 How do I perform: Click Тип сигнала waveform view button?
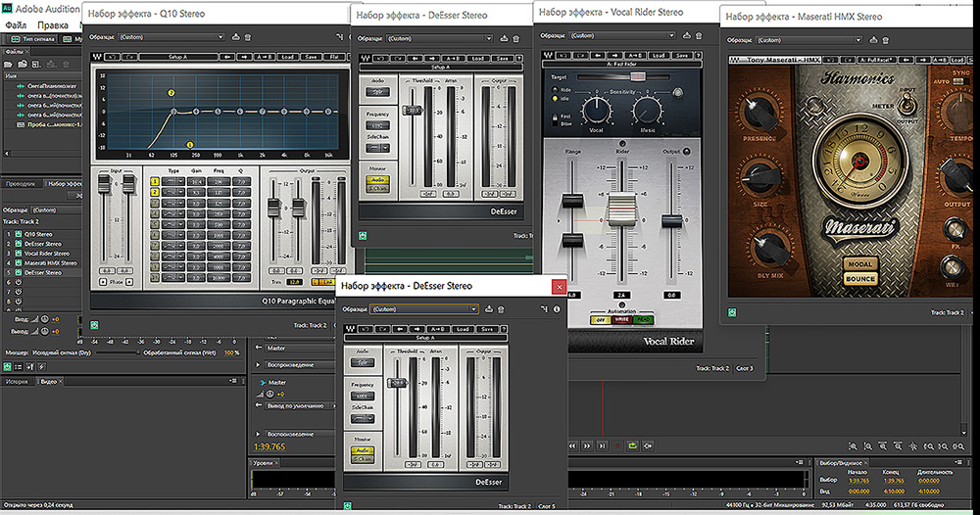(32, 39)
